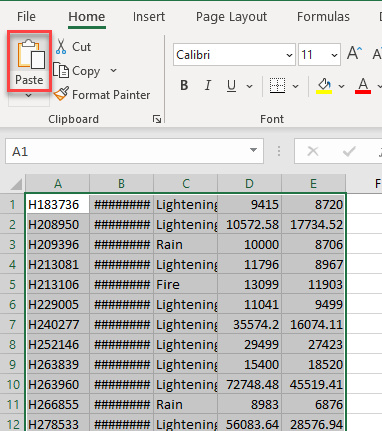Click the cell showing 18520
The width and height of the screenshot is (382, 431).
(313, 364)
